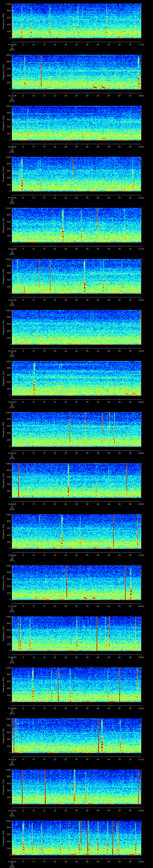This screenshot has width=153, height=868.
Task: Click the '14:24:00' start time label
Action: pyautogui.click(x=12, y=453)
